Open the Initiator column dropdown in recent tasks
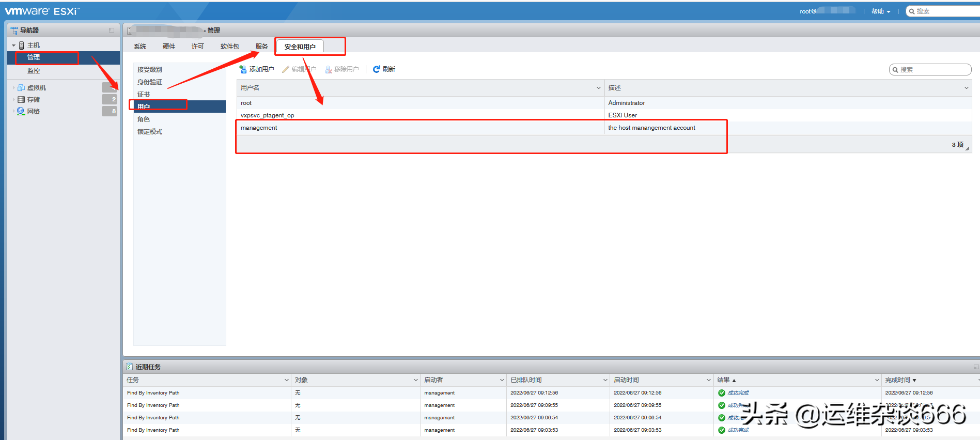The width and height of the screenshot is (980, 440). (502, 380)
